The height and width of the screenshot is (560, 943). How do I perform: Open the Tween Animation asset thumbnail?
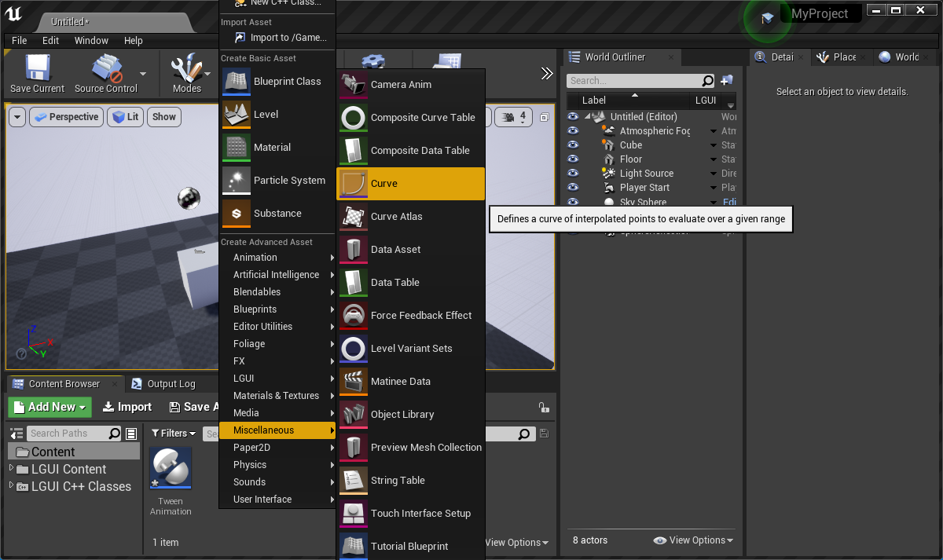[171, 470]
